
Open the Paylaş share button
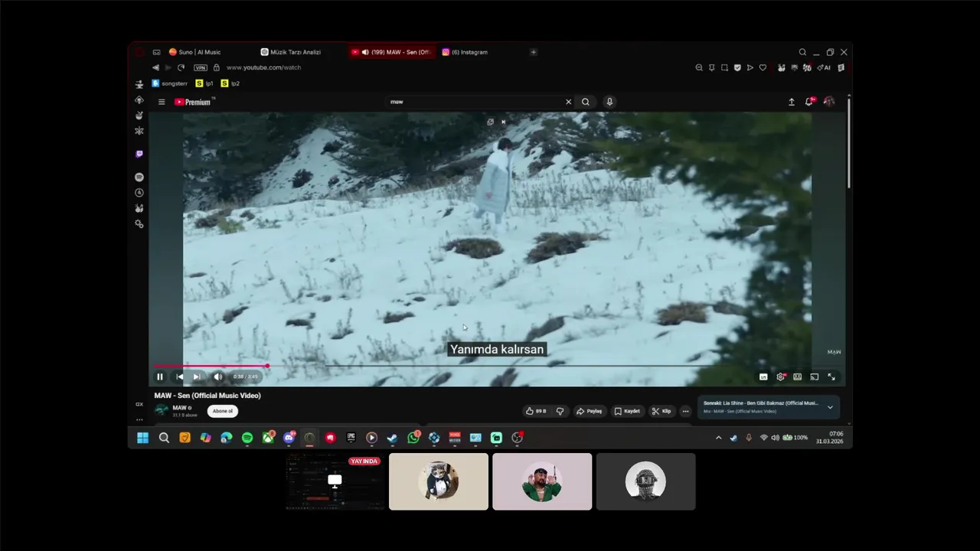[590, 411]
